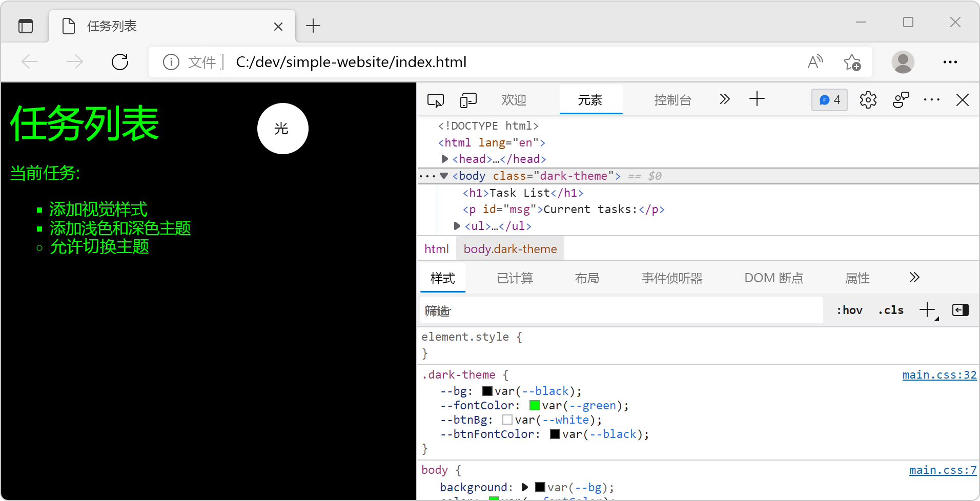Screen dimensions: 980x501
Task: Open the issues counter showing 4
Action: [x=829, y=100]
